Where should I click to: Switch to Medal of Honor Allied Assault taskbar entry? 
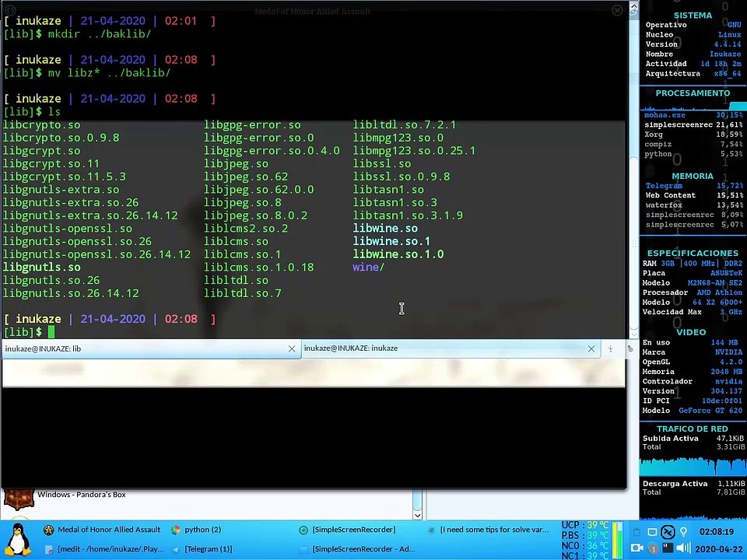click(103, 530)
